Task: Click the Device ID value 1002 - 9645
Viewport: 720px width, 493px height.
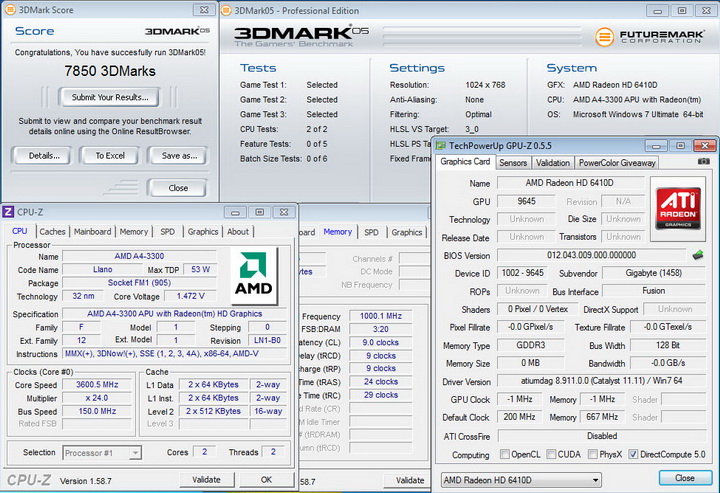Action: (x=523, y=273)
